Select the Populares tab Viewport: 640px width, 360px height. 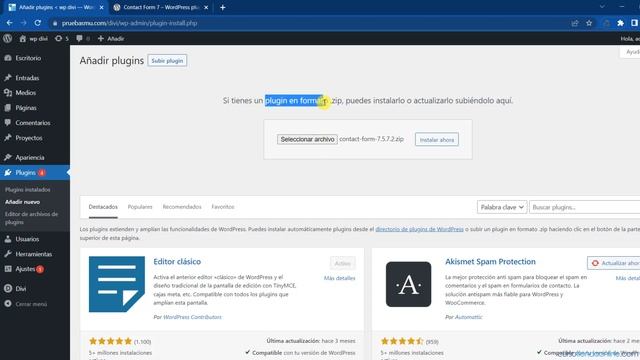click(140, 207)
